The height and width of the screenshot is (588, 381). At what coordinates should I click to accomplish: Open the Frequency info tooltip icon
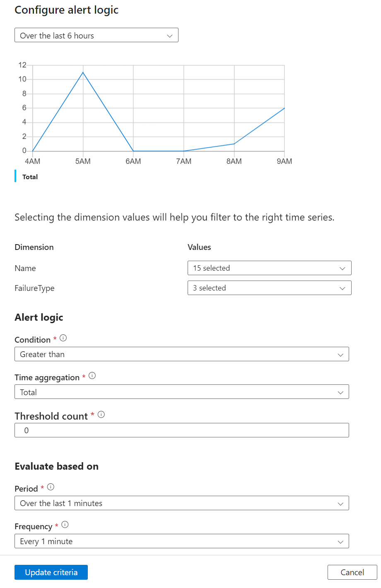(x=65, y=524)
